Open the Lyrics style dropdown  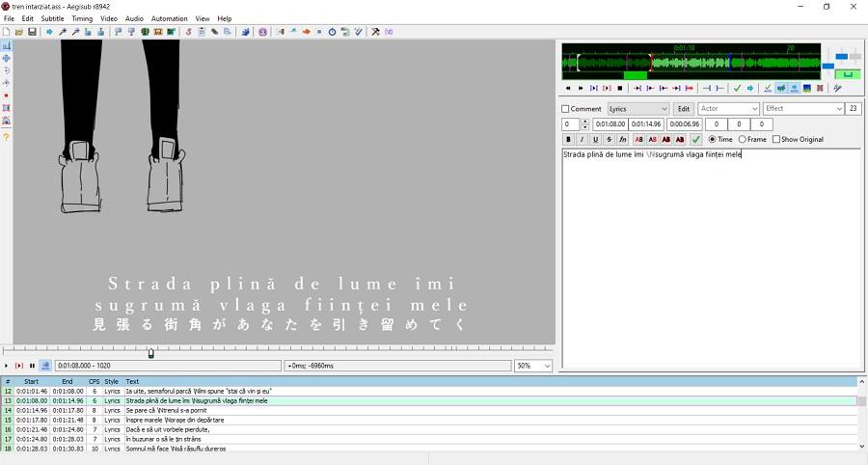point(637,109)
